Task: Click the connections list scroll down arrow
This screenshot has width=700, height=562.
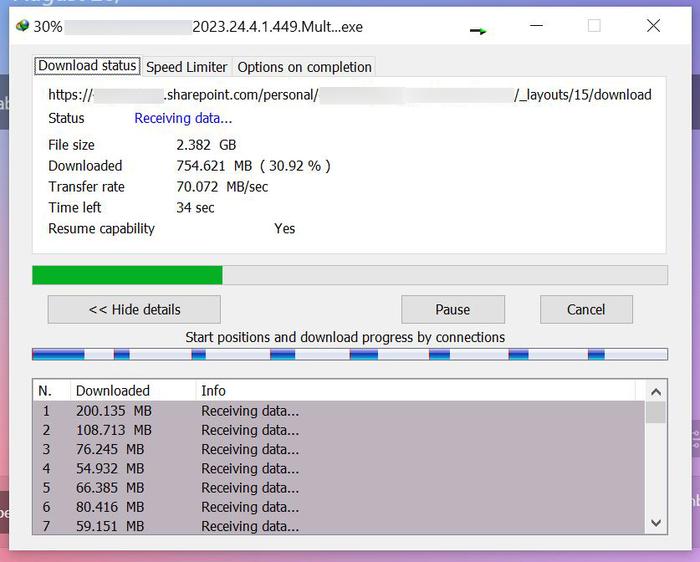Action: coord(656,523)
